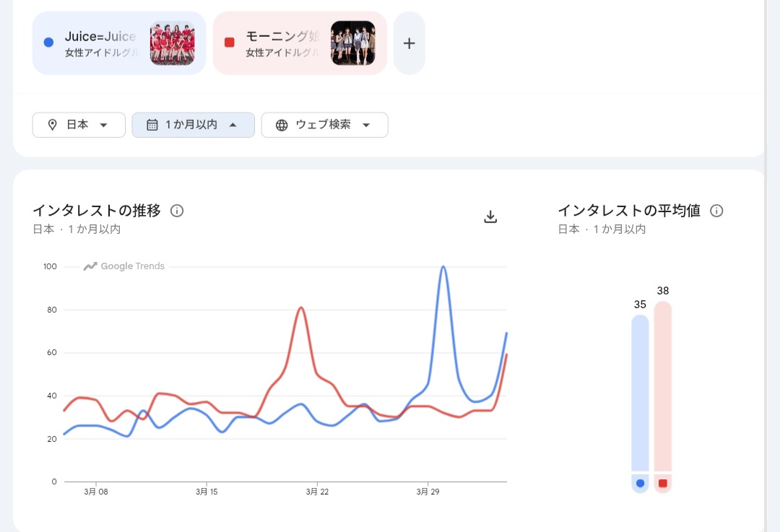Click the blue peak at 100 on chart
Image resolution: width=780 pixels, height=532 pixels.
[x=443, y=267]
